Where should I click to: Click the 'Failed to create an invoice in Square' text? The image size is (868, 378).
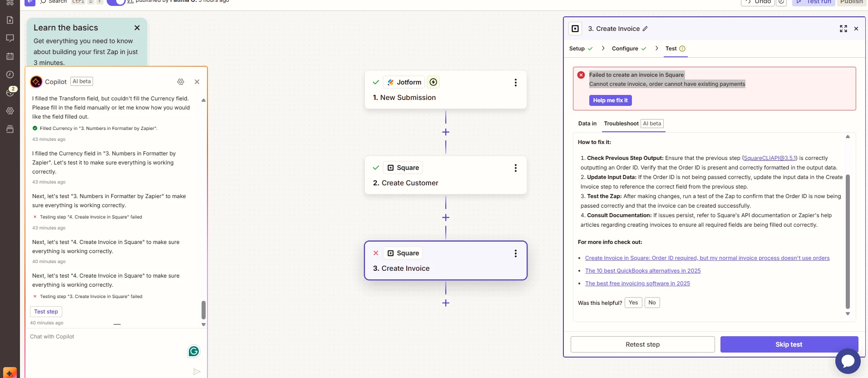click(636, 75)
